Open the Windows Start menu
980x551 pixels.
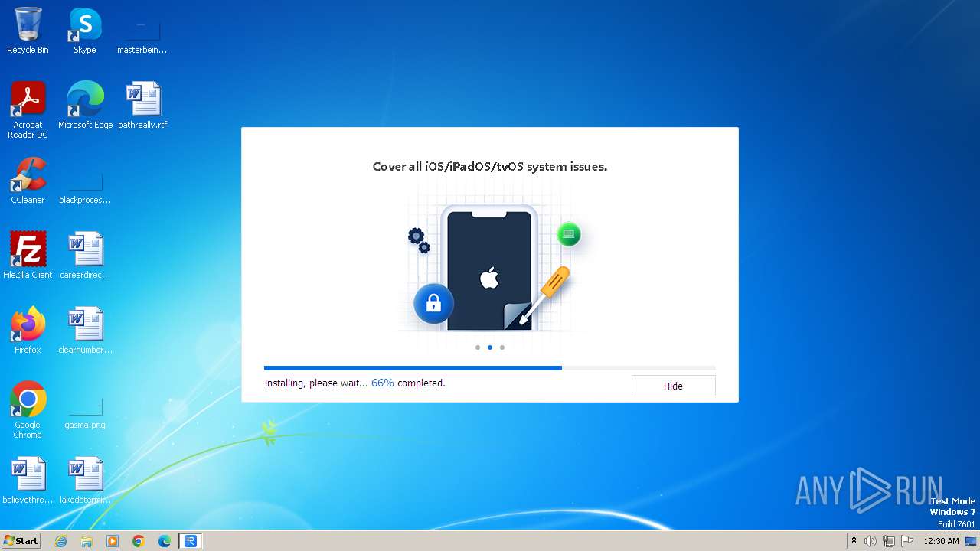(x=21, y=541)
